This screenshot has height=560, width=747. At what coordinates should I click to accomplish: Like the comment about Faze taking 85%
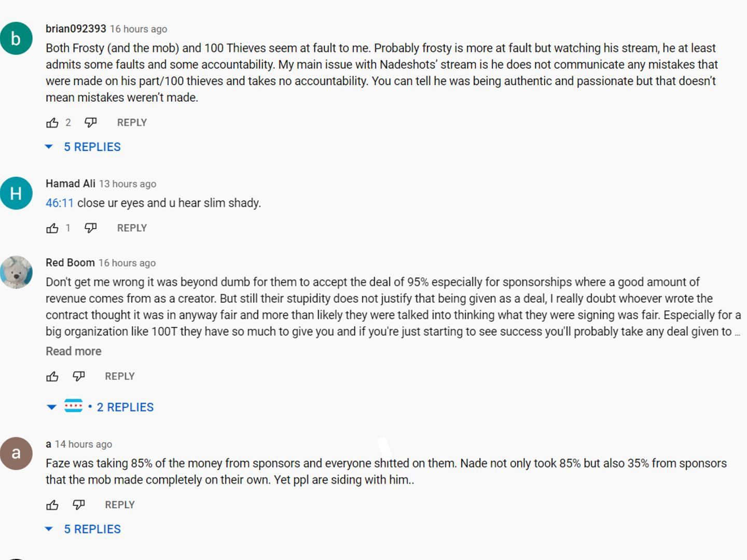[52, 505]
